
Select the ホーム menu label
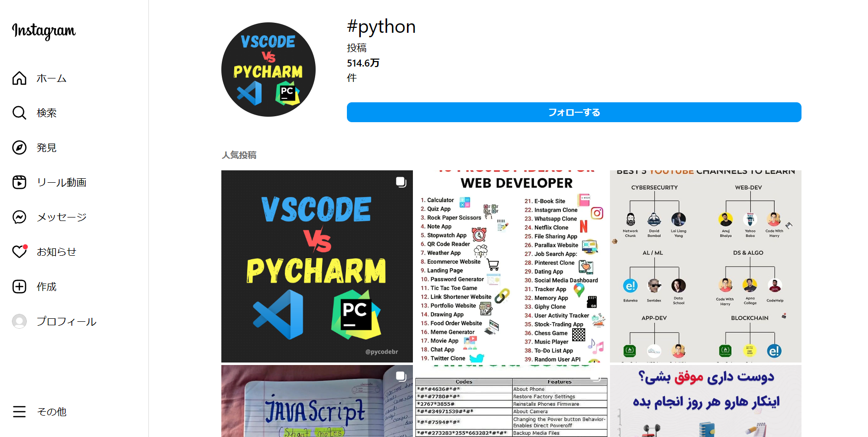click(x=52, y=78)
